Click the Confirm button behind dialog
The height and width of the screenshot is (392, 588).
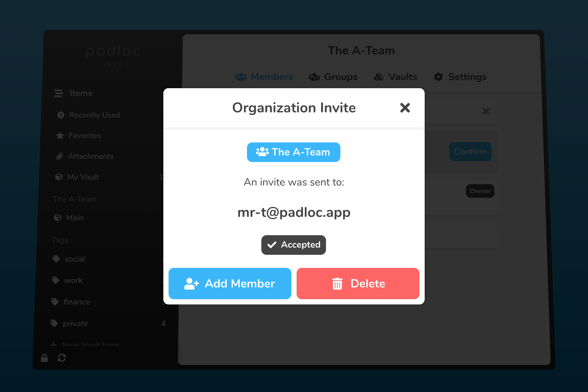[x=470, y=152]
